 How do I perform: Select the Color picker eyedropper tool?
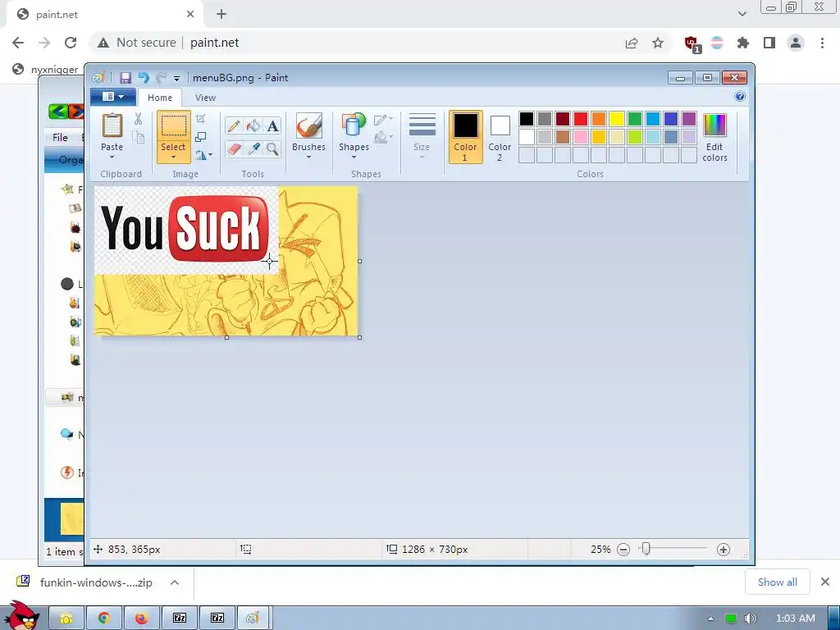pyautogui.click(x=253, y=148)
